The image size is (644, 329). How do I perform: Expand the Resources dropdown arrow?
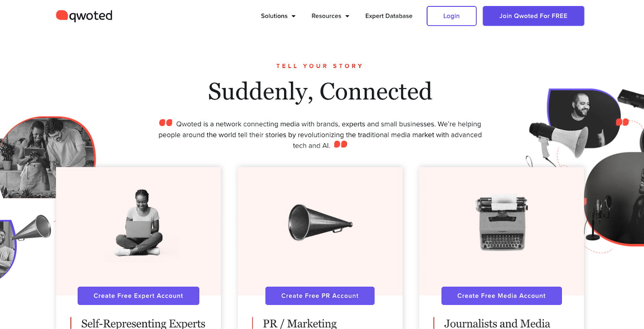(x=347, y=16)
